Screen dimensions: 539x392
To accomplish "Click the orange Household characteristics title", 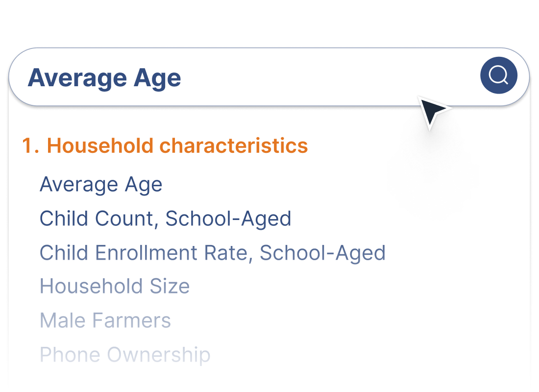I will point(165,146).
